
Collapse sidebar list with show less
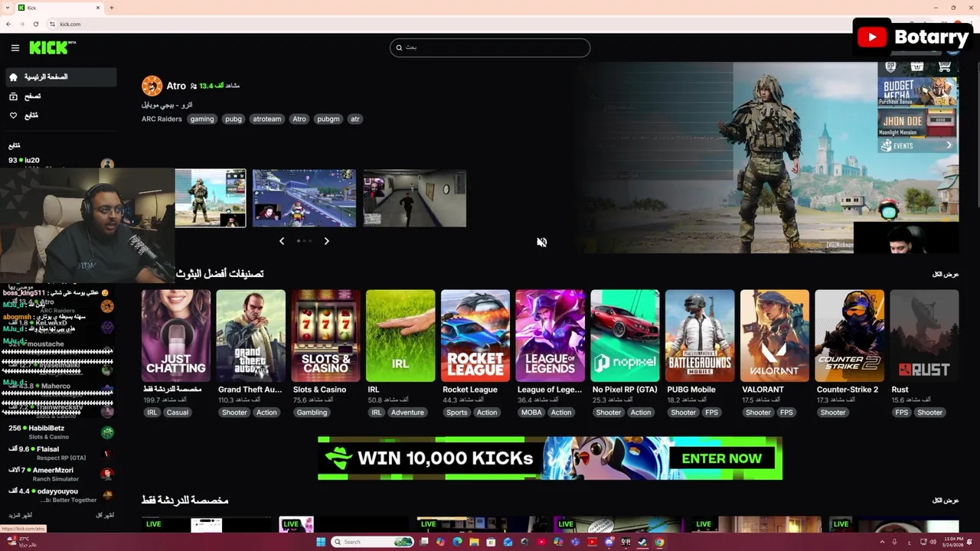coord(105,516)
